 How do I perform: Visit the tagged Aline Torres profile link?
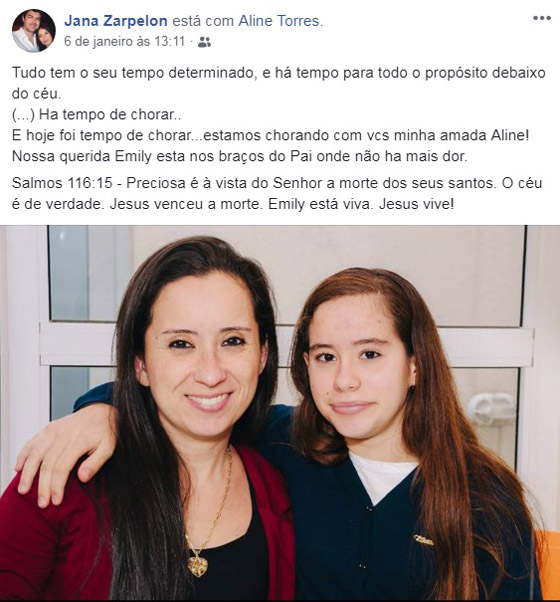(x=279, y=21)
